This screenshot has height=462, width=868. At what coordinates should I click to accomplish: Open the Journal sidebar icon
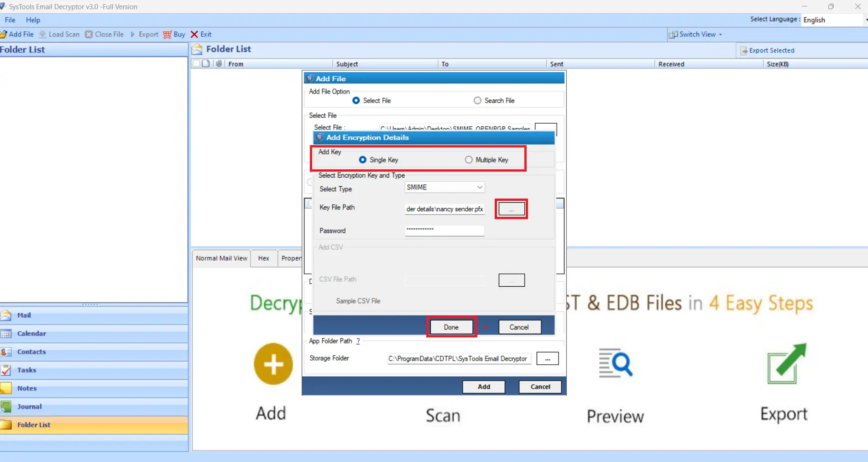[x=6, y=406]
